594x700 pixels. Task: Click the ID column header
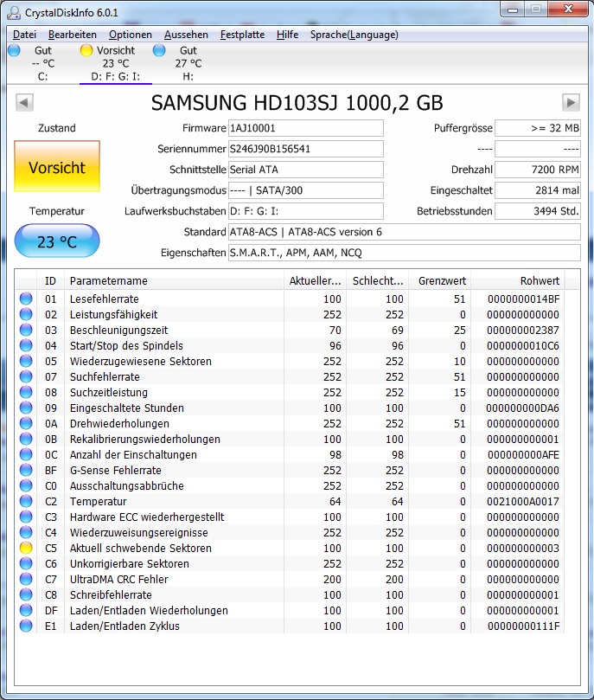coord(50,281)
